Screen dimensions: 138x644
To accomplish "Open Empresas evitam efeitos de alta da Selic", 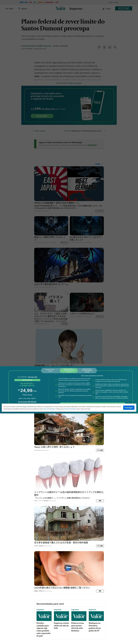I will tap(61, 626).
